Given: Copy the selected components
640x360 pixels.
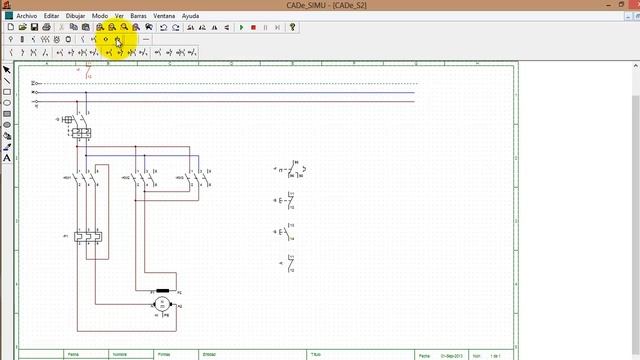Looking at the screenshot, I should tap(74, 27).
